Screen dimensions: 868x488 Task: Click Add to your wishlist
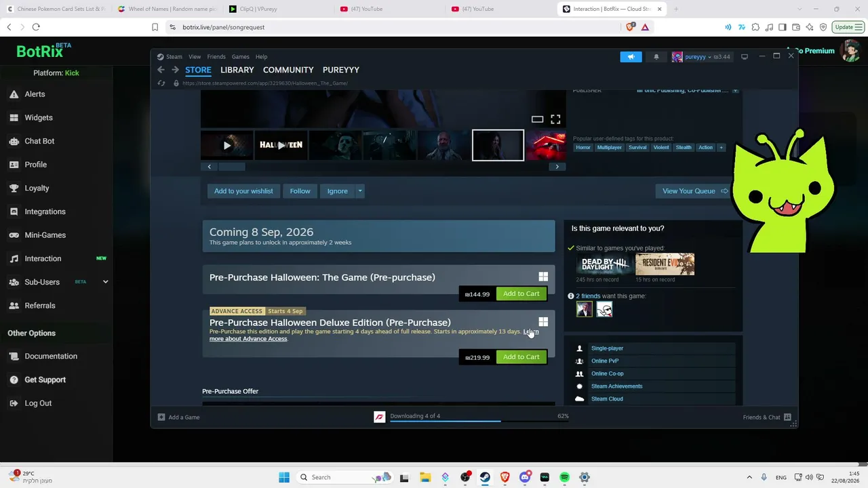(x=243, y=191)
